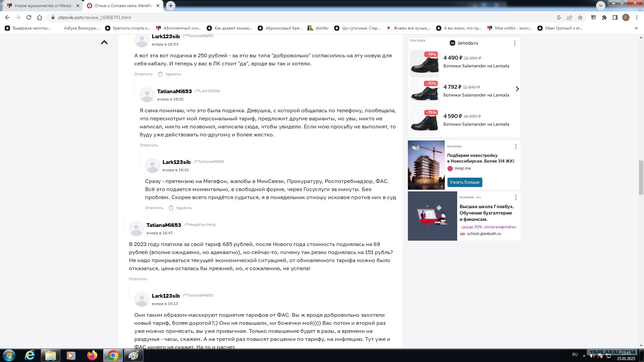The image size is (644, 362).
Task: Open the taskbar clock and date
Action: 626,356
